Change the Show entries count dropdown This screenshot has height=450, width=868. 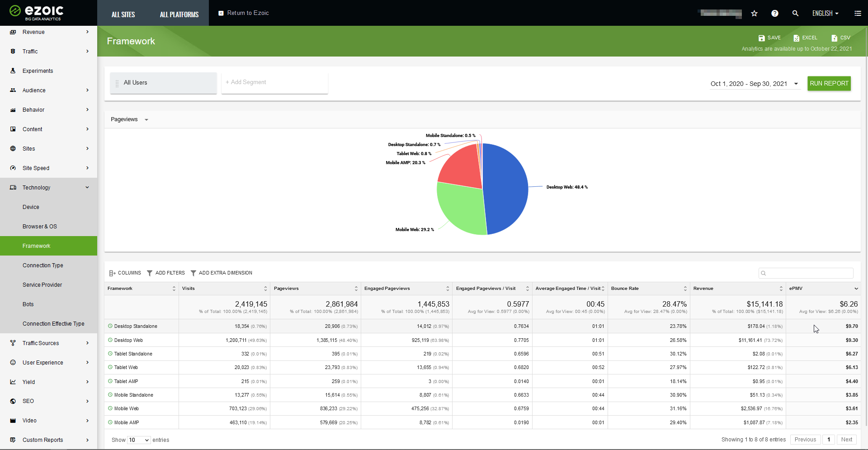click(139, 440)
